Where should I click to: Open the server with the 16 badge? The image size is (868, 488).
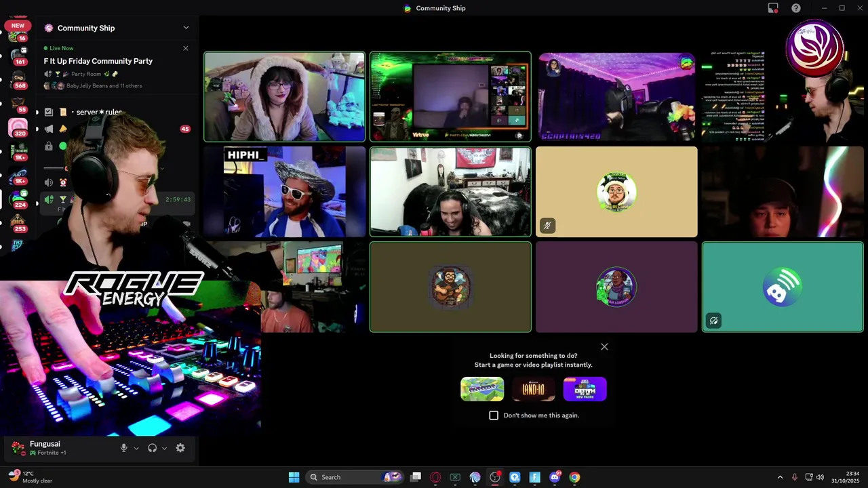coord(18,35)
